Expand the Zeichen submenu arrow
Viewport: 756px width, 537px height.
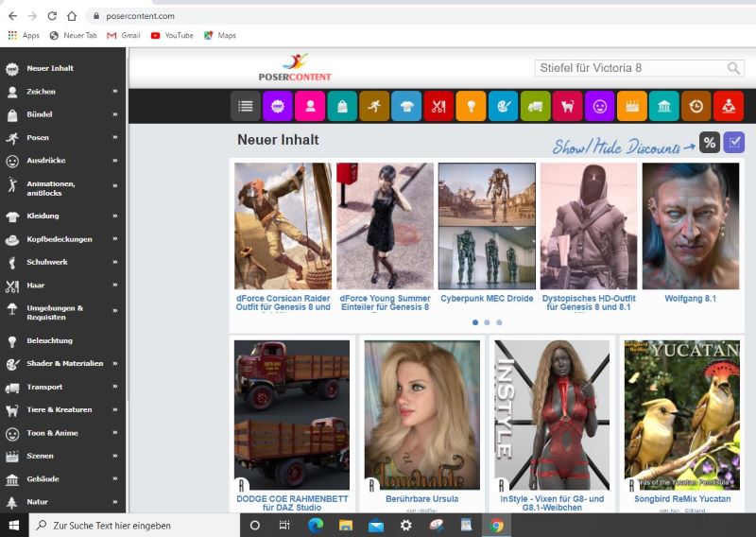(x=115, y=91)
